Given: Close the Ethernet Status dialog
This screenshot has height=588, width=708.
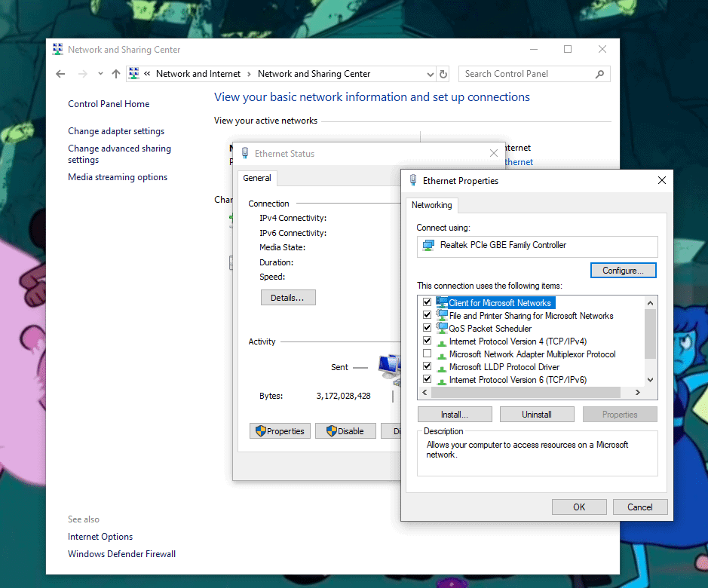Looking at the screenshot, I should (x=494, y=153).
